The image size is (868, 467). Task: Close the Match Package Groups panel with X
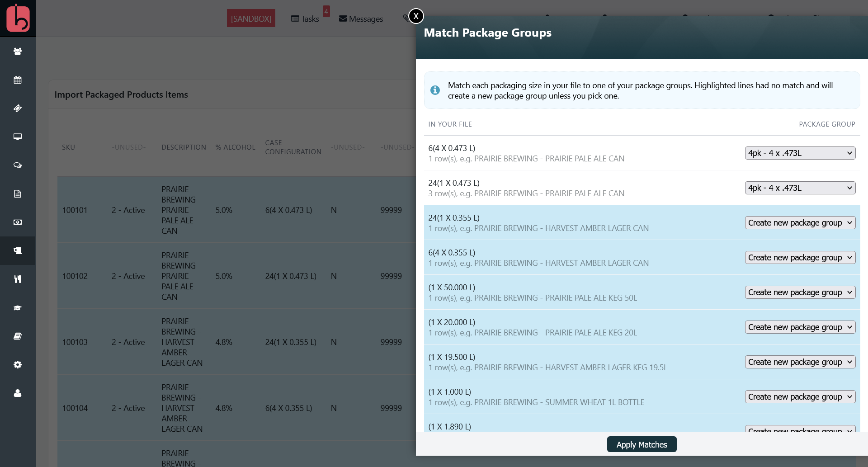click(x=416, y=16)
